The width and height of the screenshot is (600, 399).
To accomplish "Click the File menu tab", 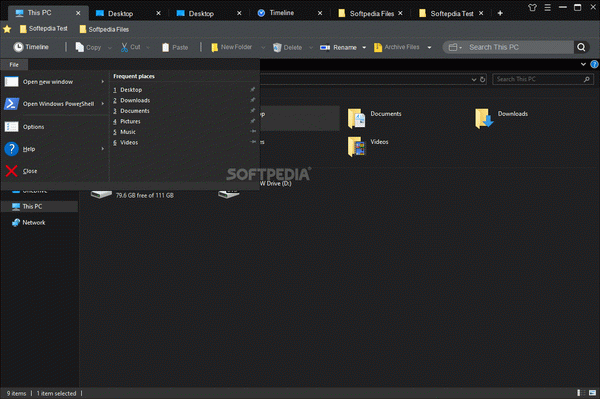I will click(14, 65).
